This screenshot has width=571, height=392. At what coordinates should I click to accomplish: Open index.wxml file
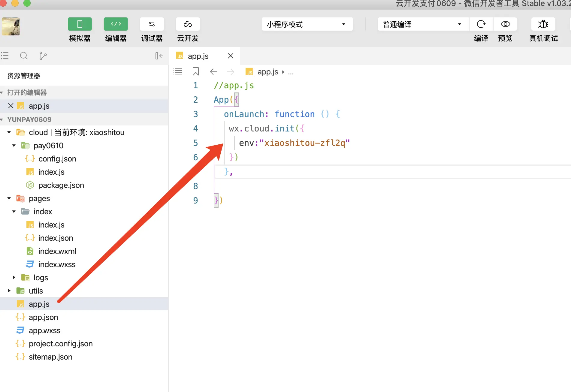[x=84, y=251]
